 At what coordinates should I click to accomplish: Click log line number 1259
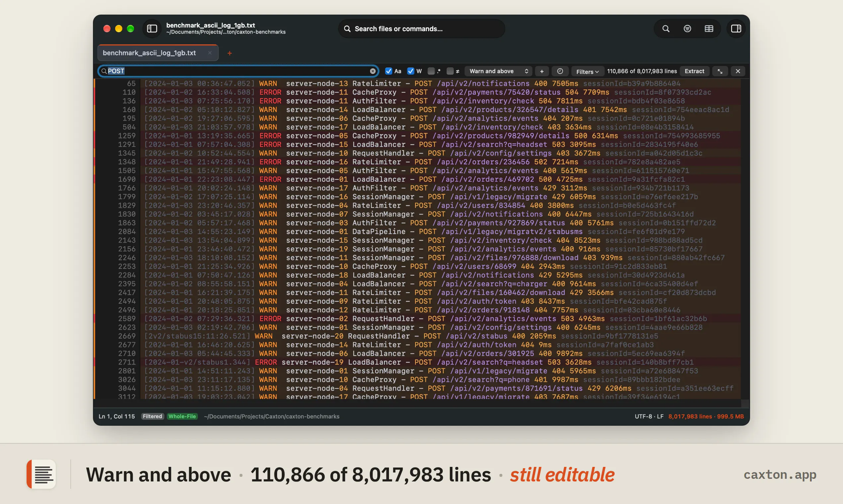[x=127, y=136]
